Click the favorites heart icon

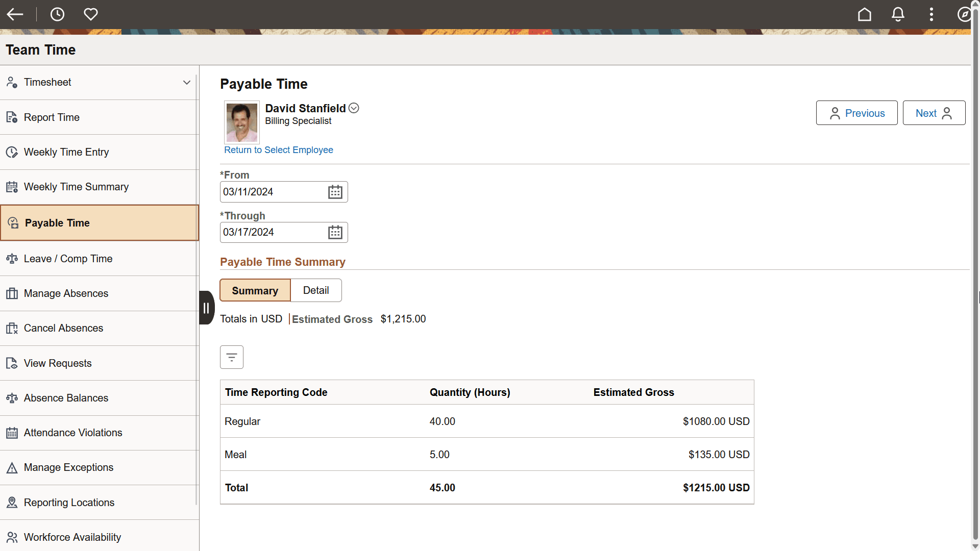point(91,14)
